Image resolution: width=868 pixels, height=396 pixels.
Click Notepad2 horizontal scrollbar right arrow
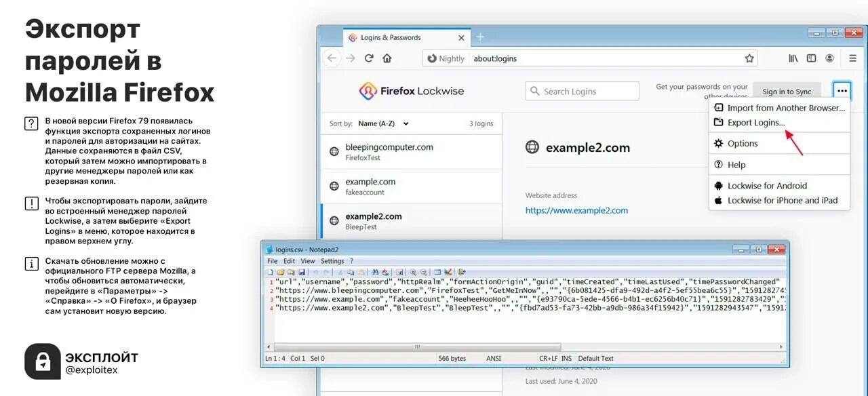(x=781, y=346)
